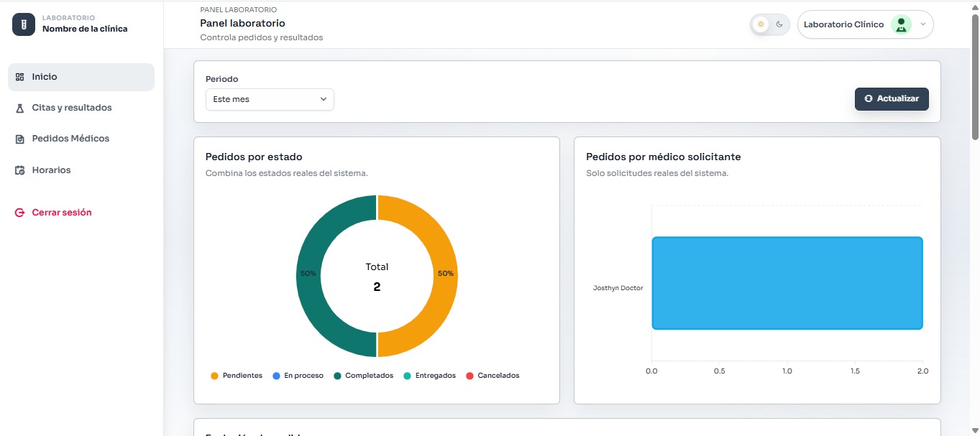Click the 'Periodo' field label
The height and width of the screenshot is (436, 980).
click(x=222, y=79)
